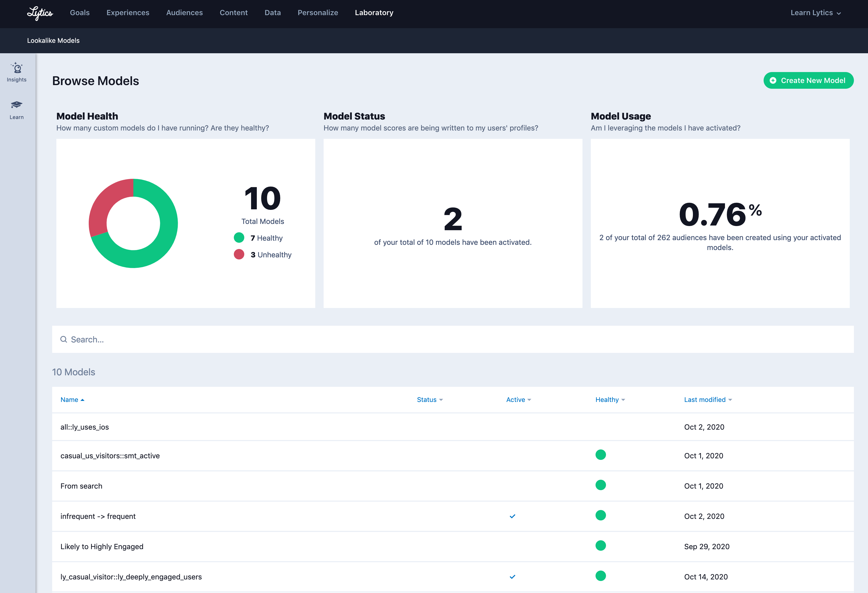Click the red Unhealthy legend dot
This screenshot has width=868, height=593.
point(239,254)
